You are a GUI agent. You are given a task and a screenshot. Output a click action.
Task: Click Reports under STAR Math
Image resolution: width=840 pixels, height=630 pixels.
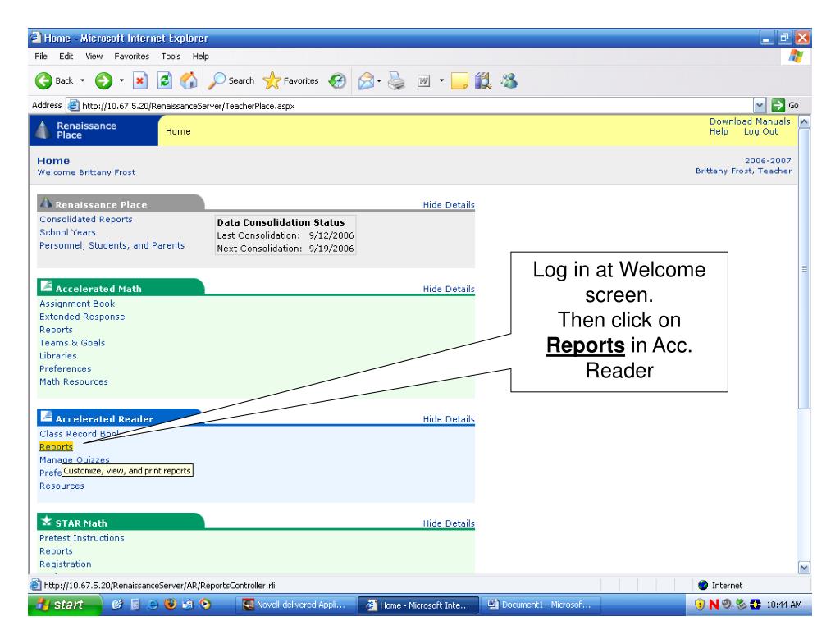pyautogui.click(x=56, y=550)
